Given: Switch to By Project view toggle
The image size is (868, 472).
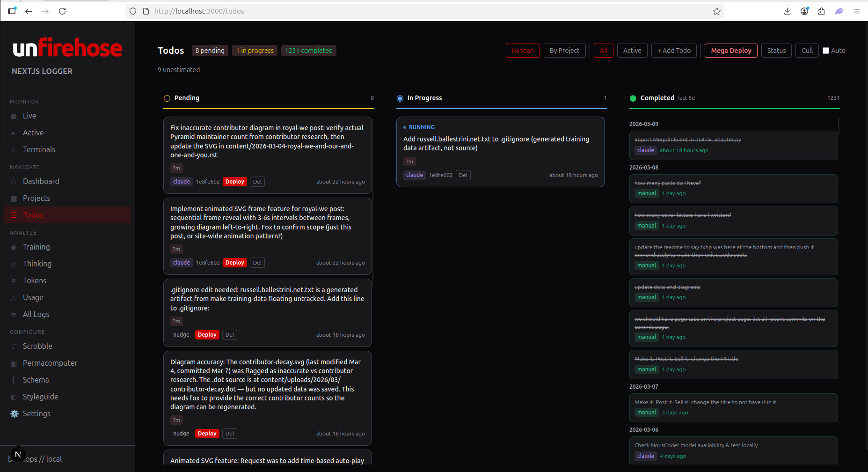Looking at the screenshot, I should tap(564, 51).
